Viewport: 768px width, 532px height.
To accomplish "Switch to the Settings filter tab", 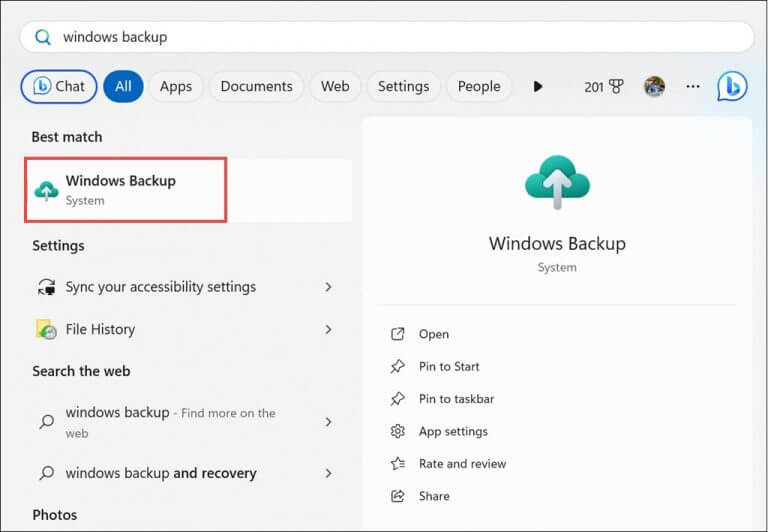I will point(404,87).
